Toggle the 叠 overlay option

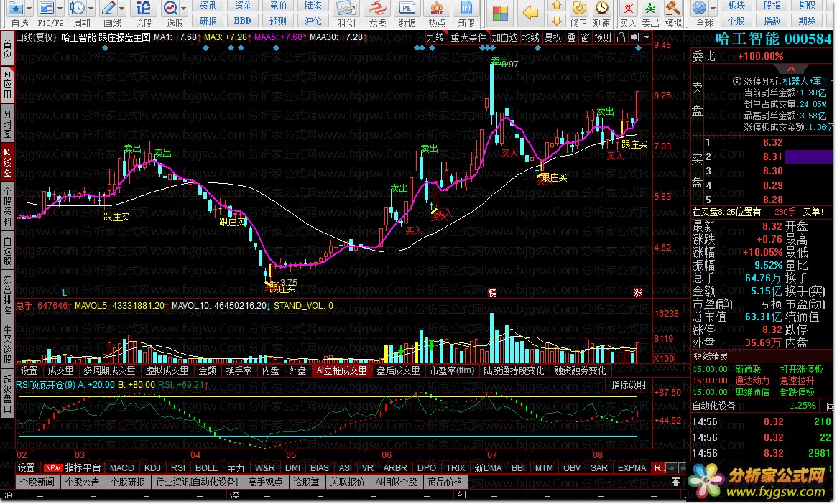click(571, 37)
